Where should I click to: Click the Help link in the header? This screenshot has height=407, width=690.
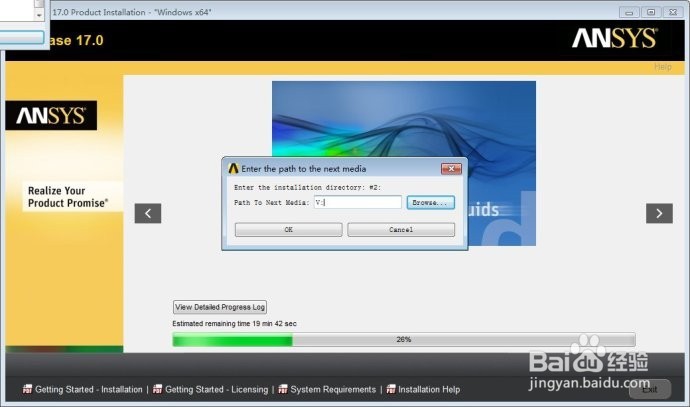tap(663, 67)
